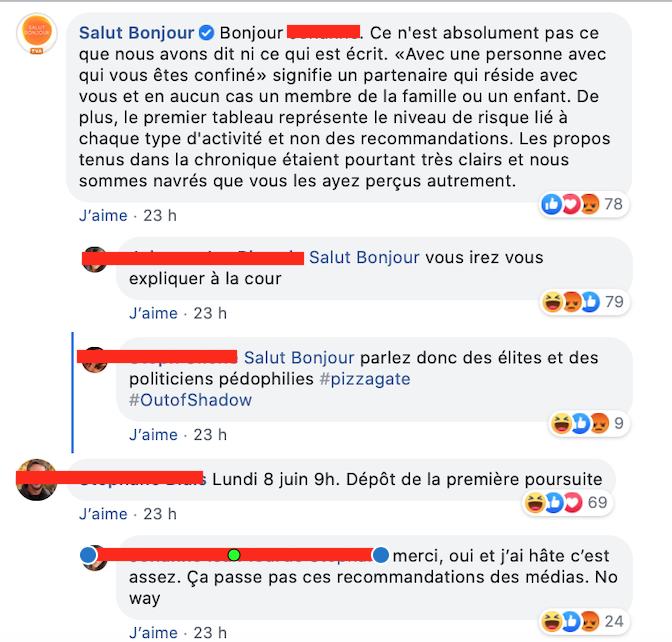
Task: Open the avatar of the "Lundi 8 juin" commenter
Action: click(36, 480)
